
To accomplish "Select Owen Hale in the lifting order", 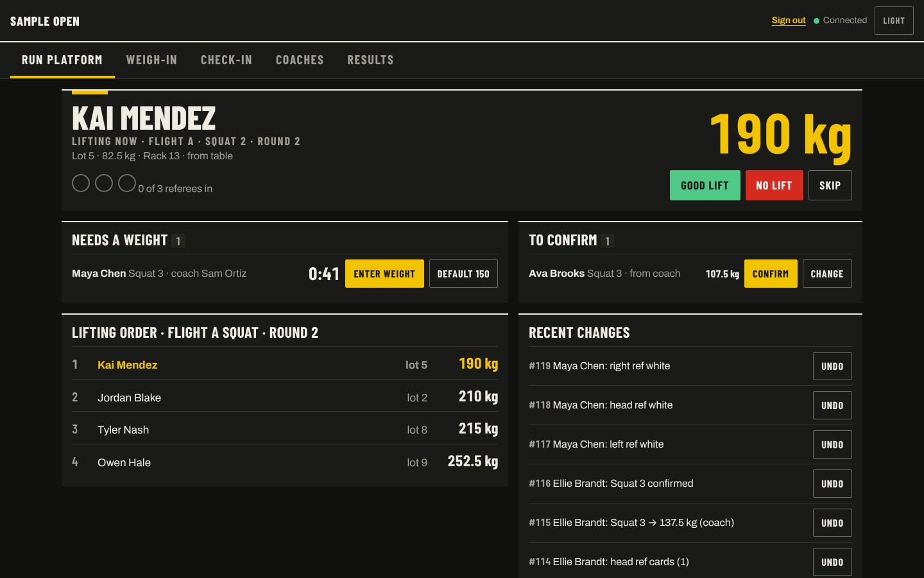I will [x=285, y=462].
